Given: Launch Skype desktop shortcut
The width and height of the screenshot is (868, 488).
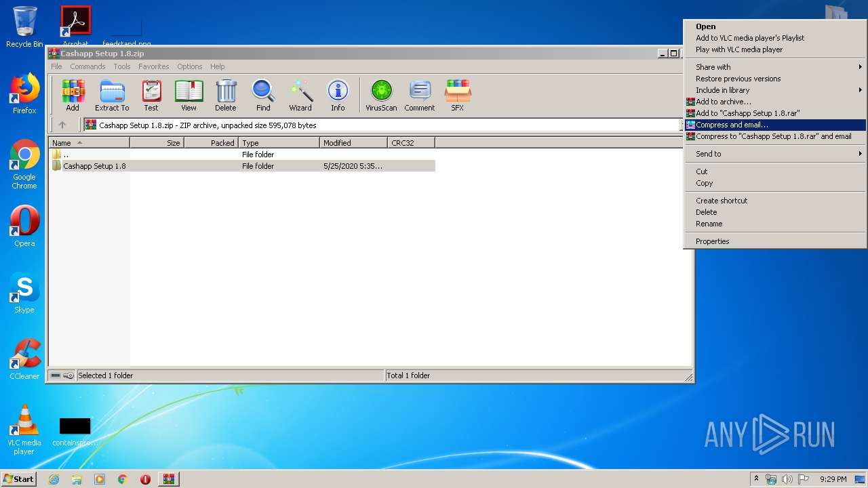Looking at the screenshot, I should [x=24, y=293].
